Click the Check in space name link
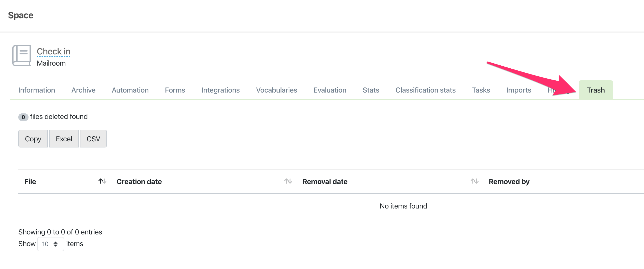This screenshot has height=269, width=644. coord(53,51)
